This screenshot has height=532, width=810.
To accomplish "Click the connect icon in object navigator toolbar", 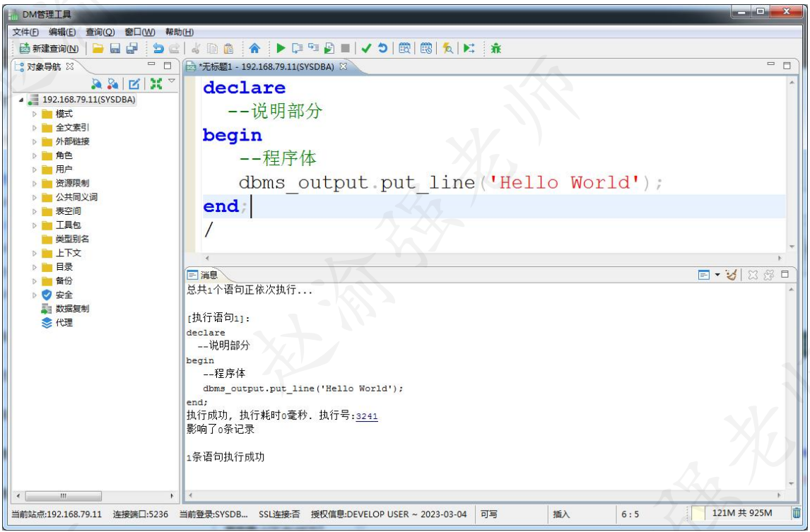I will (96, 83).
